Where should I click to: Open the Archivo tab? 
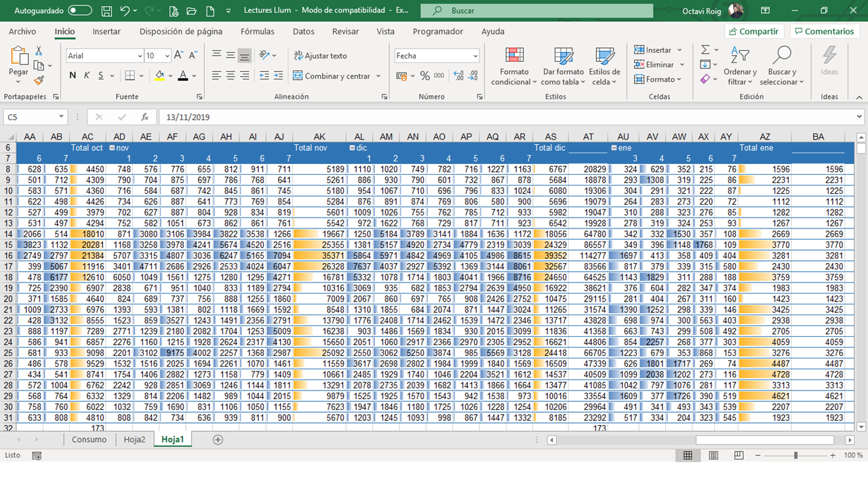point(22,31)
